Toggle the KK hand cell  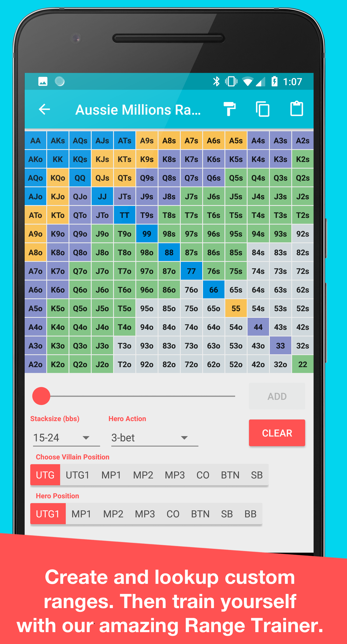[x=58, y=159]
